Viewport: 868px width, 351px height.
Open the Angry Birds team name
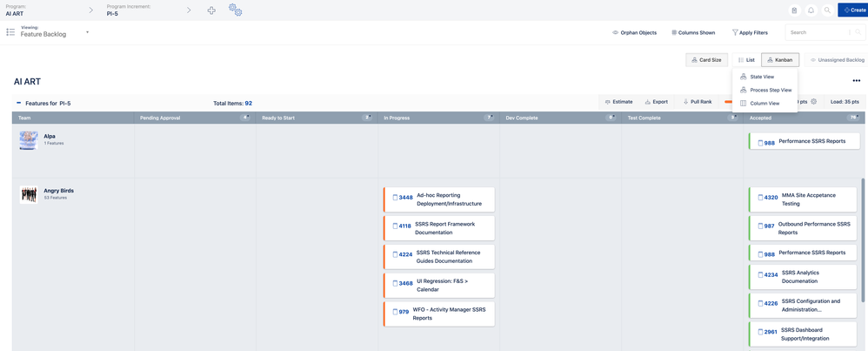(58, 191)
